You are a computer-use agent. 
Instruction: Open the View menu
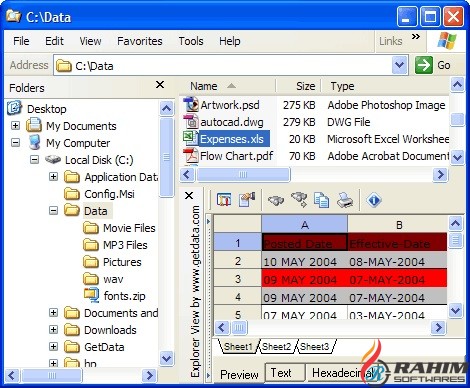point(90,41)
